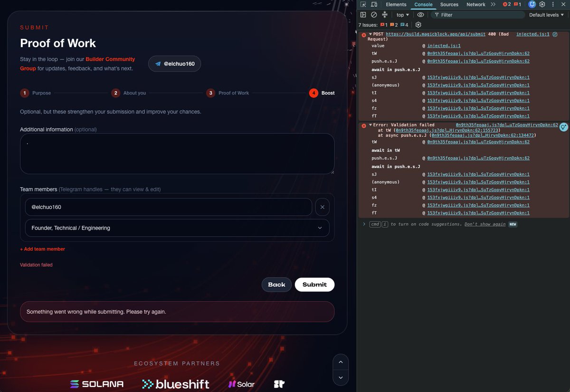The height and width of the screenshot is (392, 570).
Task: Click the @elchuo160 Telegram pill button
Action: [x=174, y=64]
